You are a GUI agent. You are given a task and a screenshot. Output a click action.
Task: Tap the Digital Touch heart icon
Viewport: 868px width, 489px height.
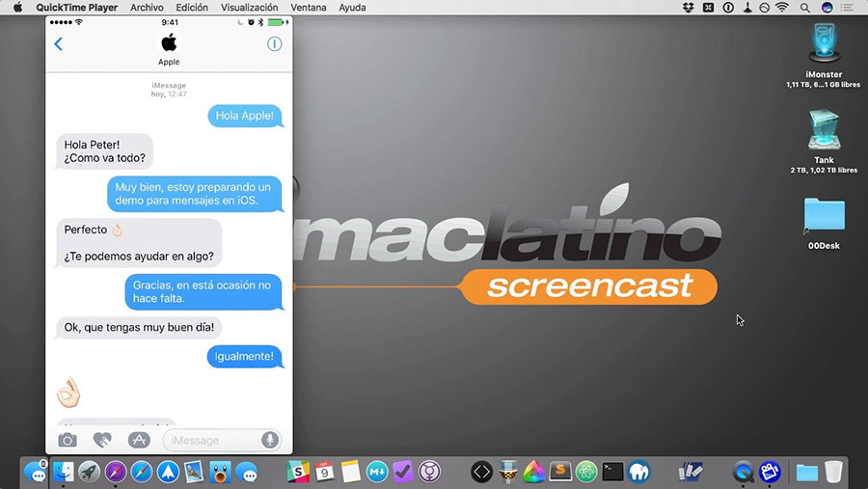(x=102, y=440)
